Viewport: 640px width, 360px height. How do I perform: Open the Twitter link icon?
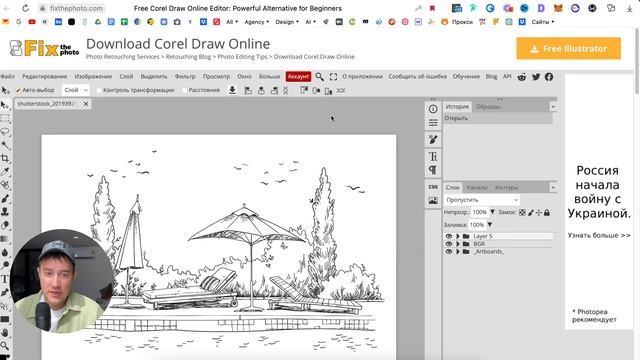[536, 77]
